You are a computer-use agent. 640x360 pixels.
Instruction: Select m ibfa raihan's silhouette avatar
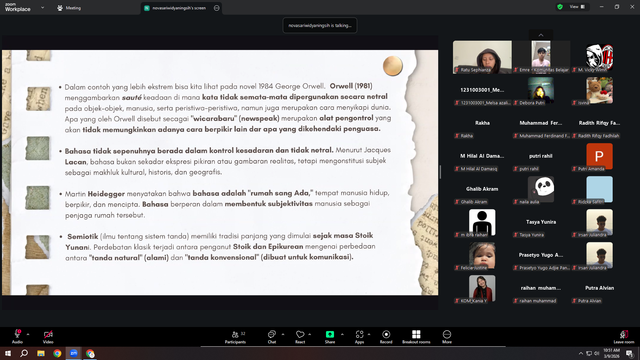point(482,222)
